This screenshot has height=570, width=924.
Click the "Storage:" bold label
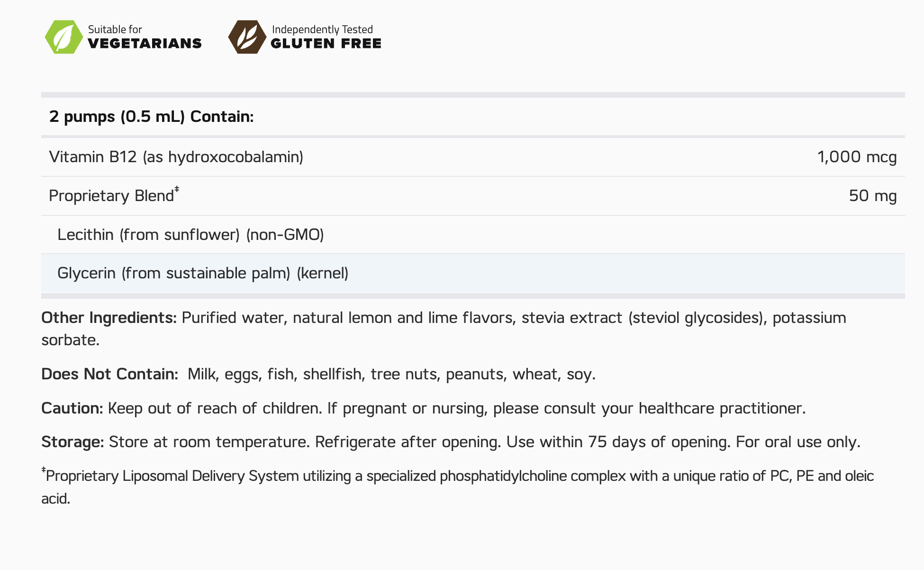click(72, 442)
